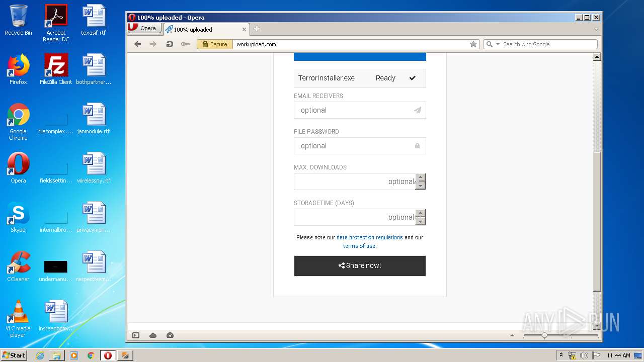Open the Recycle Bin desktop icon
This screenshot has height=362, width=644.
(x=18, y=20)
